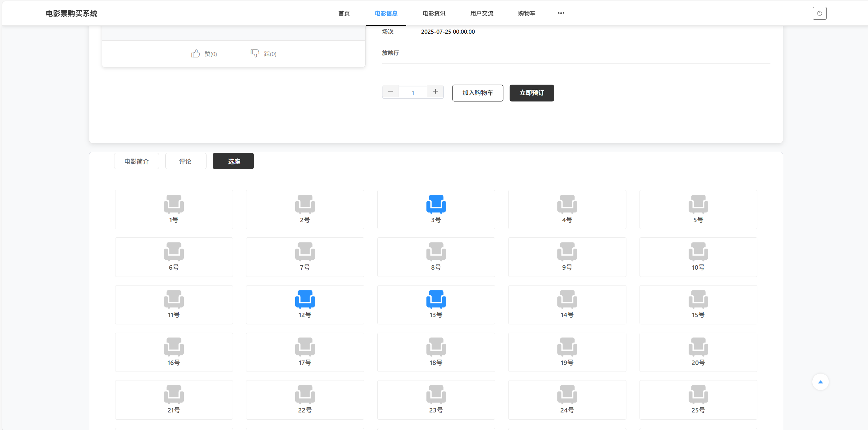
Task: Click the thumbs-down dislike icon
Action: 255,53
